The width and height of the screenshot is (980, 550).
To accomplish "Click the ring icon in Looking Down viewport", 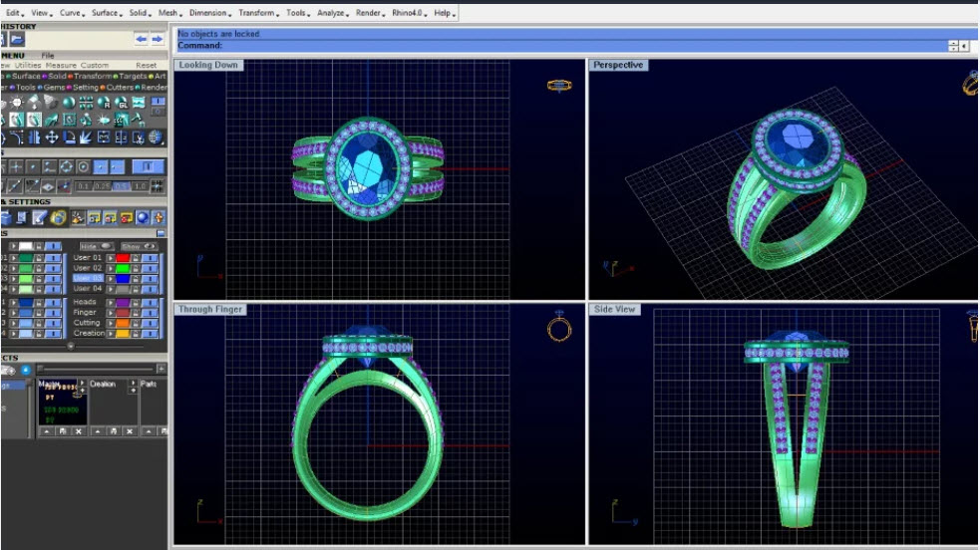I will (x=559, y=86).
